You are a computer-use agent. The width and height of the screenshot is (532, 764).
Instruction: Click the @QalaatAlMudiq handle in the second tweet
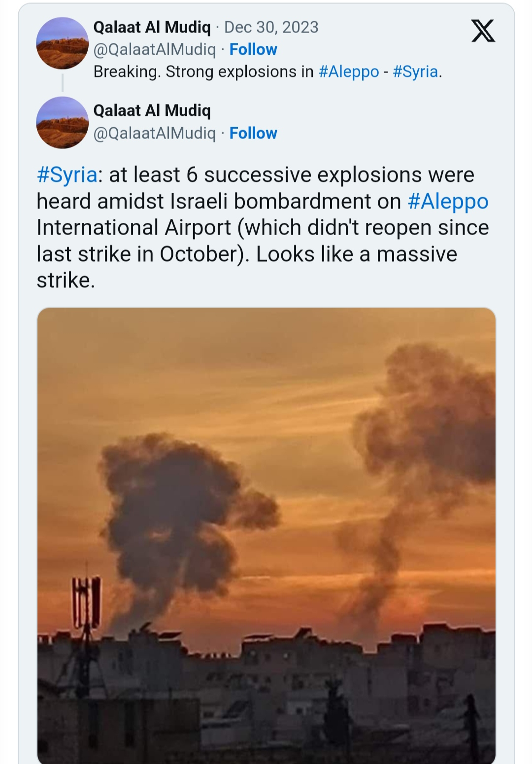(x=155, y=133)
